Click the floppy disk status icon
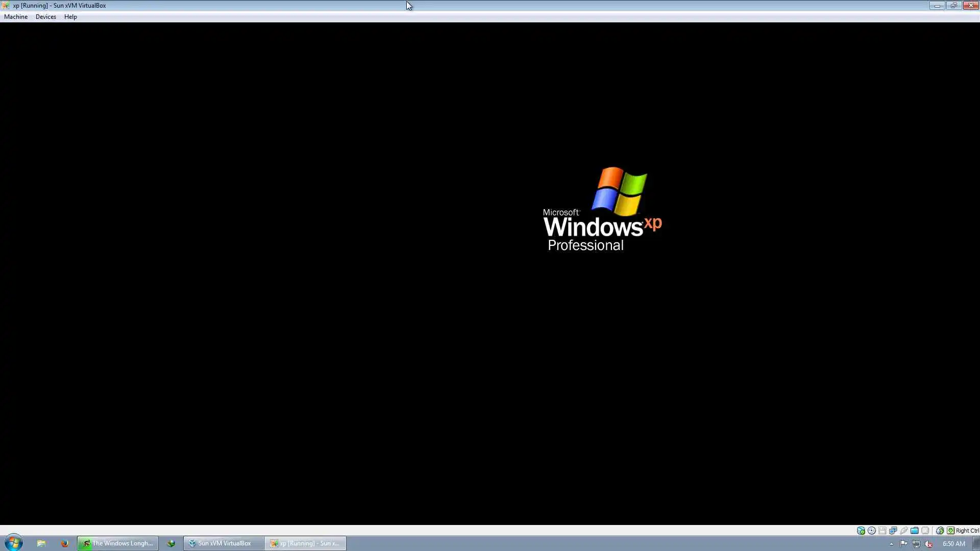Image resolution: width=980 pixels, height=551 pixels. (x=882, y=531)
